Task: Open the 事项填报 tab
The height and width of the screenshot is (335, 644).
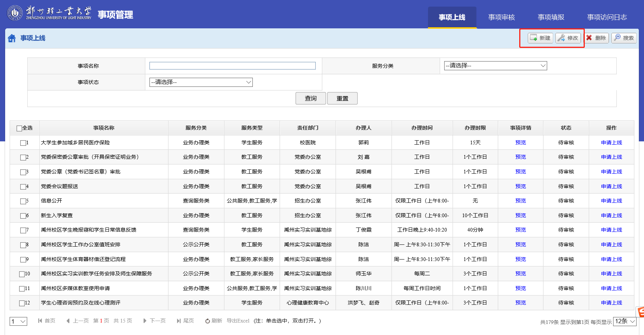Action: (551, 17)
